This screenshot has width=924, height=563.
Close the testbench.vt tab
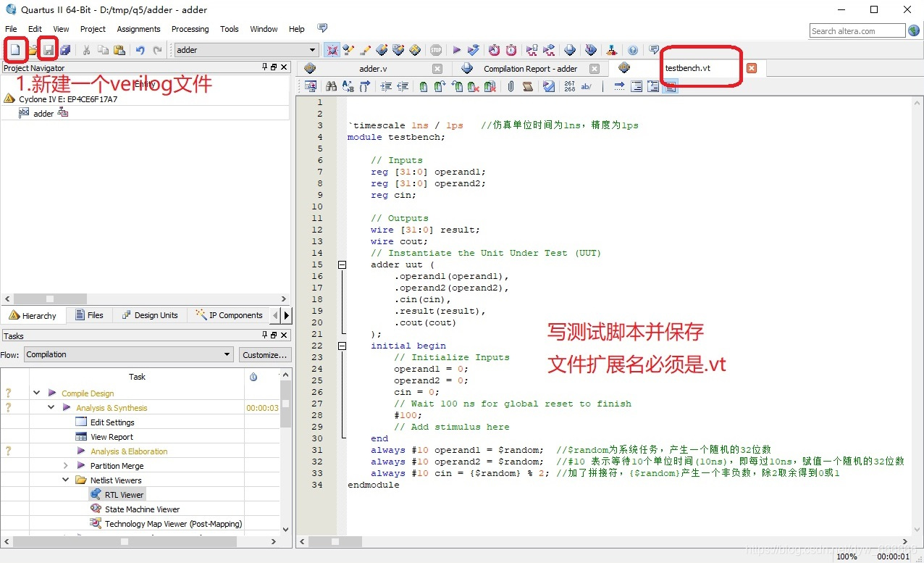(752, 68)
